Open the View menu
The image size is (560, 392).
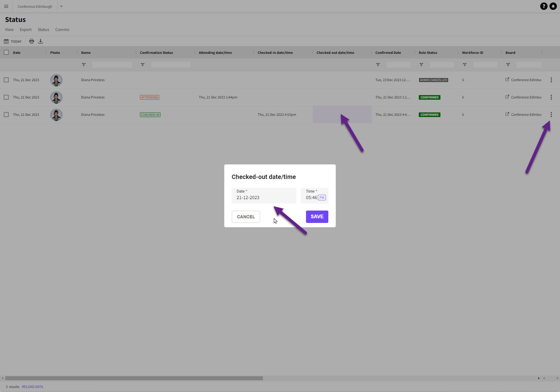9,30
